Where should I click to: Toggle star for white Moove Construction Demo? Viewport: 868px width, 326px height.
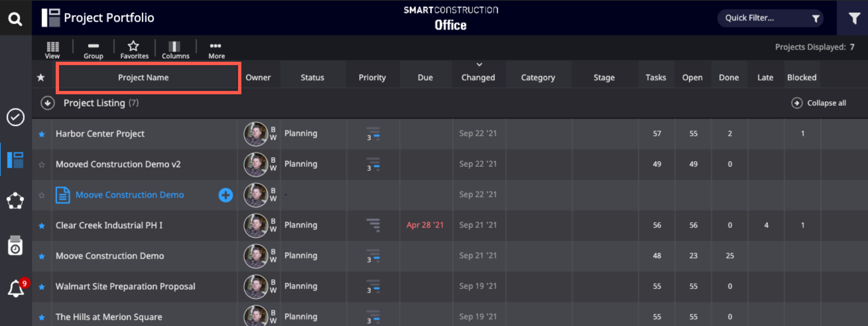tap(42, 256)
